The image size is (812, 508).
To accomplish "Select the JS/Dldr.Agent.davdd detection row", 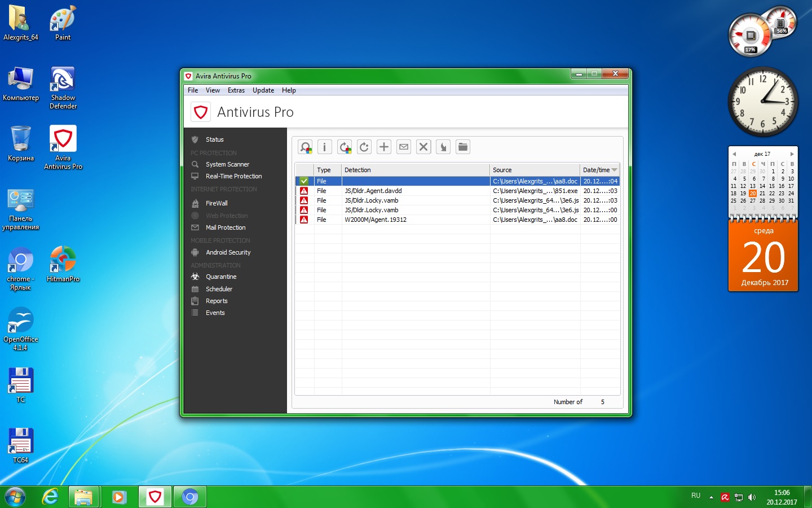I will 373,191.
